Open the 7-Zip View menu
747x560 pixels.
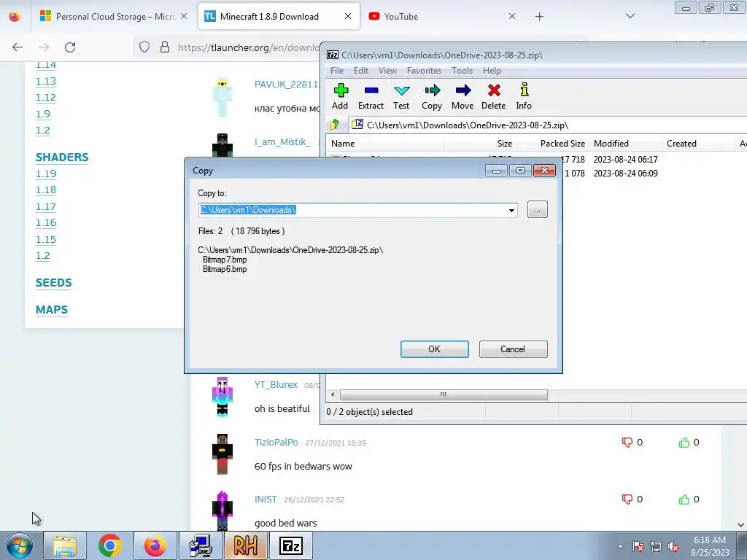(x=387, y=71)
